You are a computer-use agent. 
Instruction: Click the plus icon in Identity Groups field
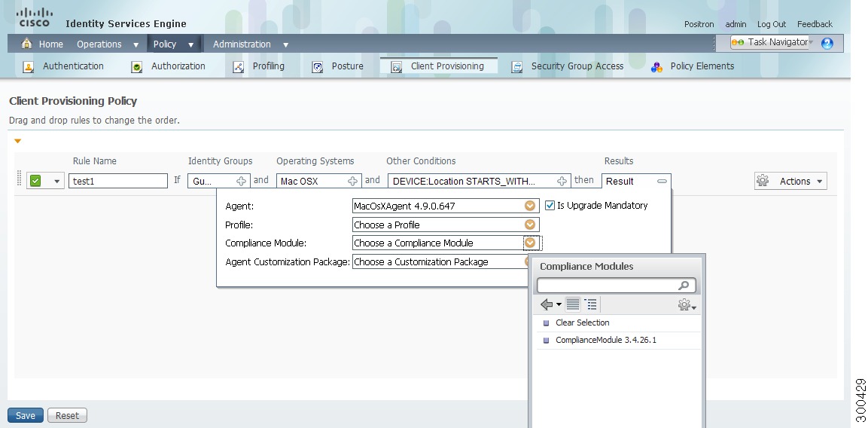click(242, 182)
